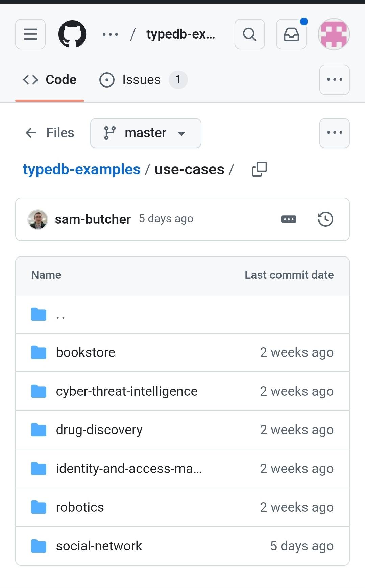Click the Issues count badge showing 1
365x588 pixels.
(x=178, y=80)
